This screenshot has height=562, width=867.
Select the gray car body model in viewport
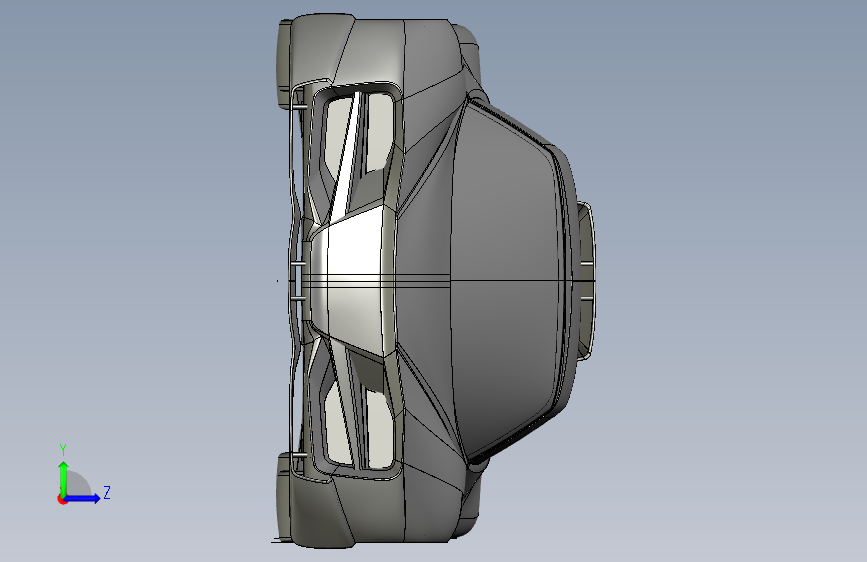point(437,281)
